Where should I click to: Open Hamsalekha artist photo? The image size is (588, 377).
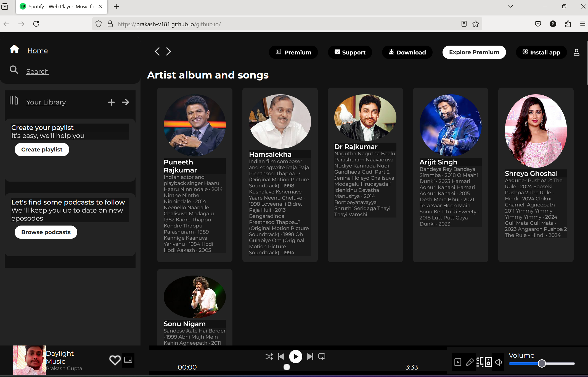(x=280, y=122)
